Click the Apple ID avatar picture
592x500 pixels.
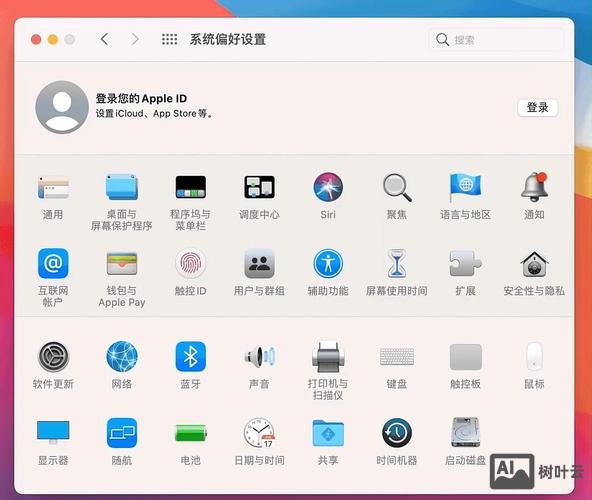tap(62, 107)
